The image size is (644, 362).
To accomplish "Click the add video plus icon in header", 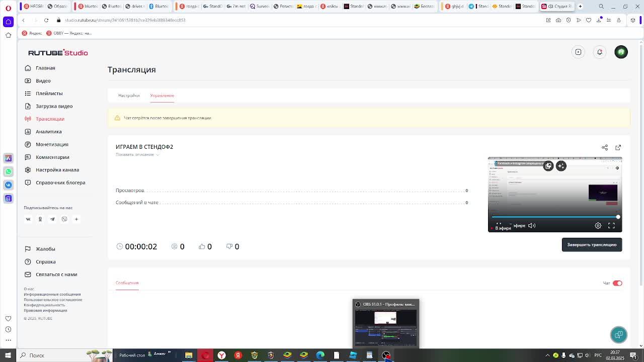I will tap(579, 52).
